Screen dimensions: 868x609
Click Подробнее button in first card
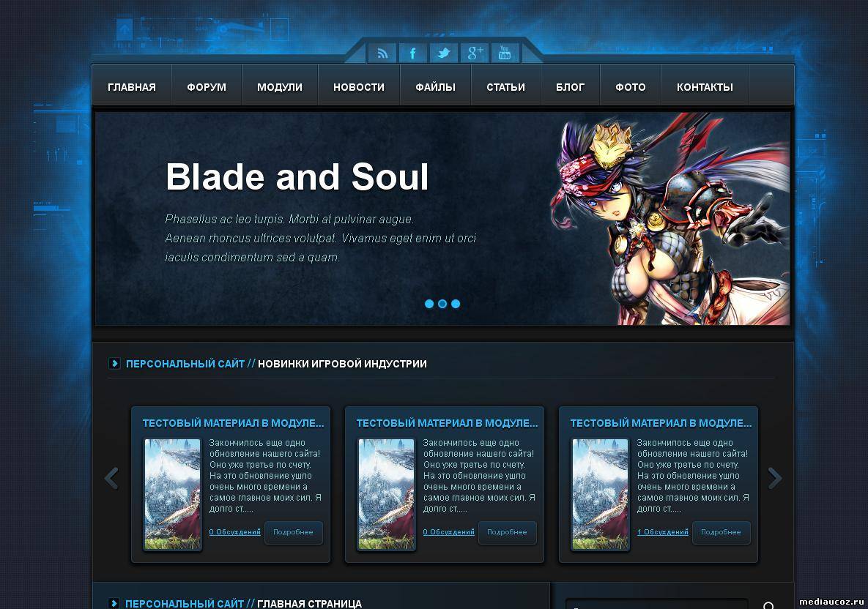click(294, 532)
